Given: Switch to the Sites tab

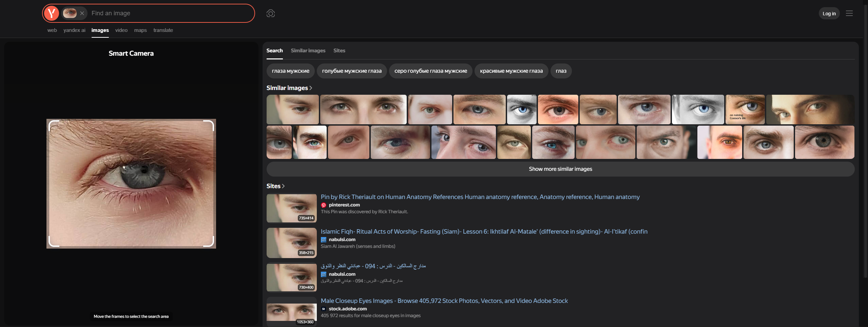Looking at the screenshot, I should pyautogui.click(x=339, y=51).
